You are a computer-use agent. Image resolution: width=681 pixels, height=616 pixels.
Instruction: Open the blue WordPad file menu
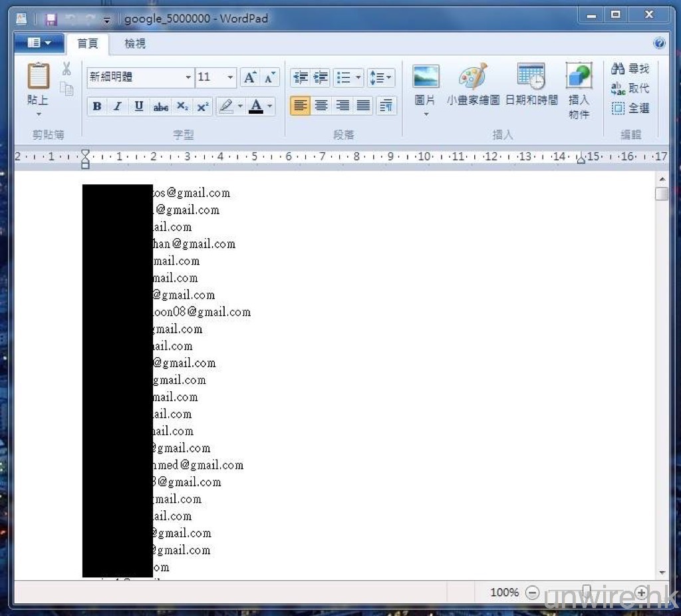[39, 43]
